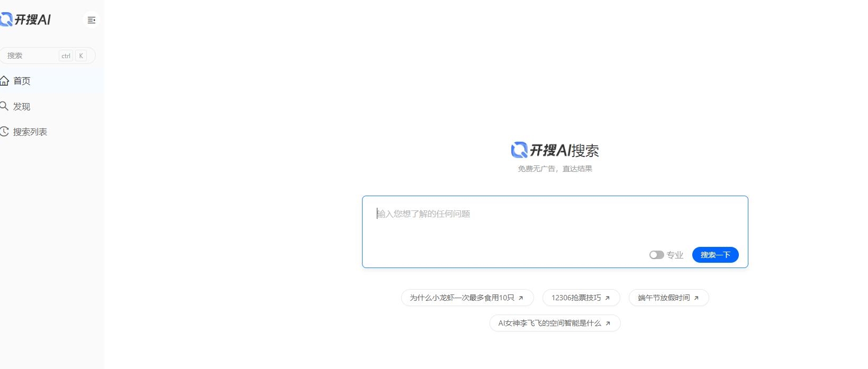Click the central 开搜AI搜索 logo
Screen dimensions: 868x369
[555, 150]
